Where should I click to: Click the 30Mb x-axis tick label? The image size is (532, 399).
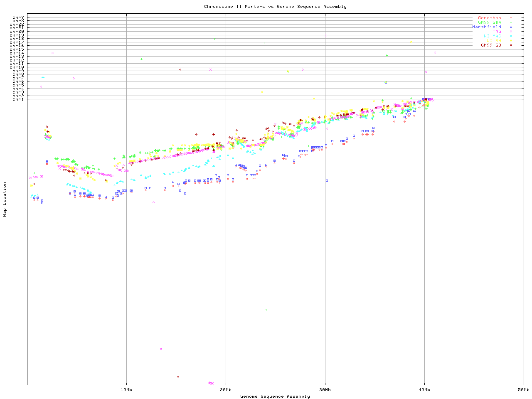click(325, 390)
